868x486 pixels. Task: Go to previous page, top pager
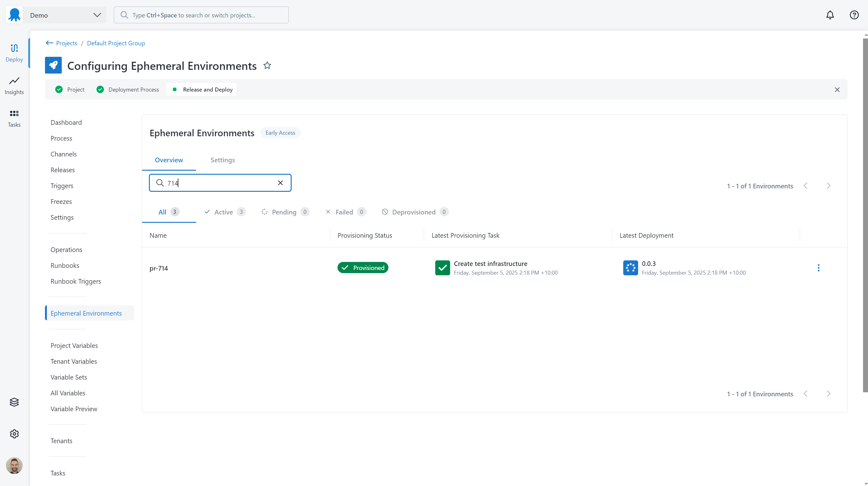pos(806,186)
